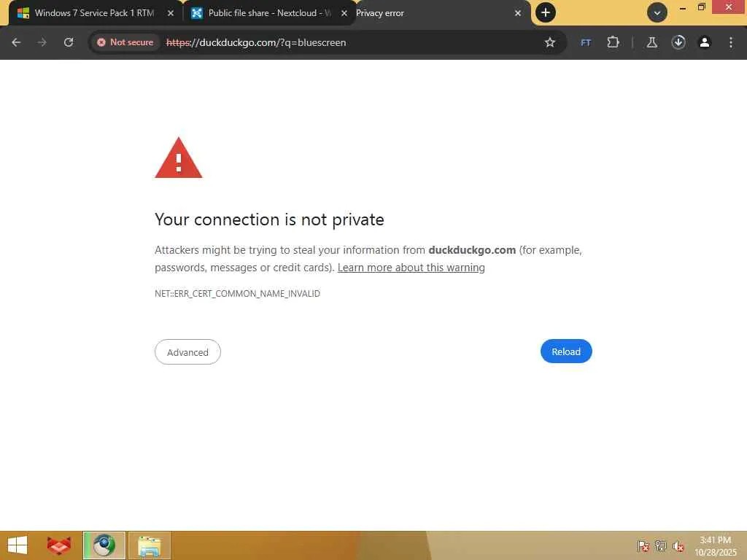
Task: Open File Explorer from the taskbar
Action: pos(149,545)
